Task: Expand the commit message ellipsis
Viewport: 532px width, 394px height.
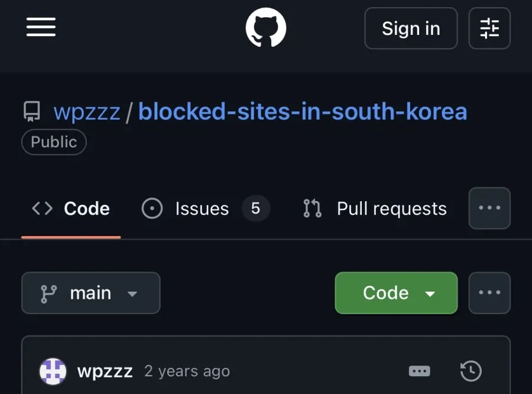Action: pos(419,371)
